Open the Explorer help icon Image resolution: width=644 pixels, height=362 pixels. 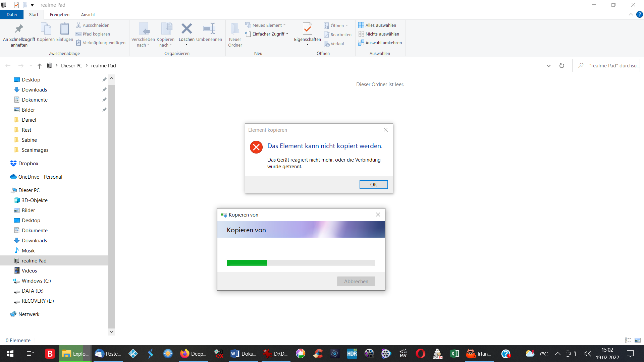(640, 14)
